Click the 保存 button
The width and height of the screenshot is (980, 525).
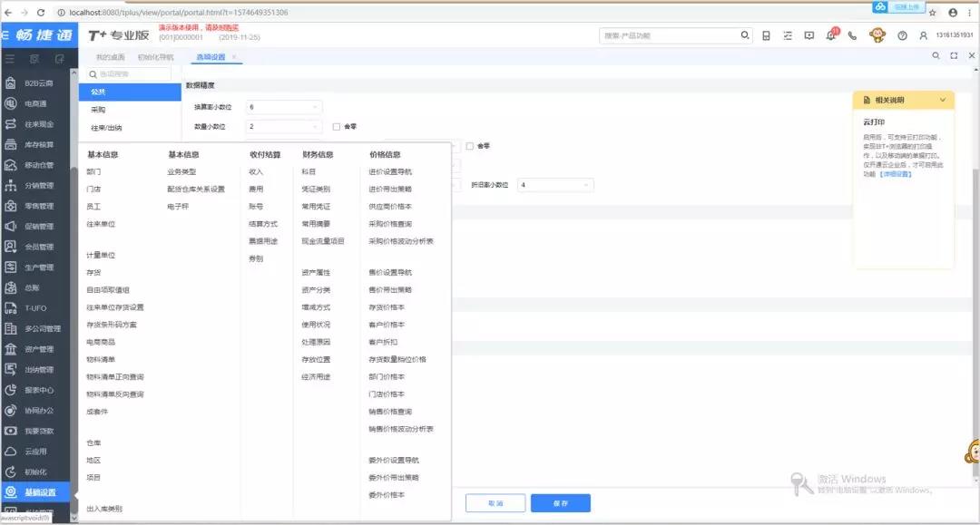pos(561,503)
